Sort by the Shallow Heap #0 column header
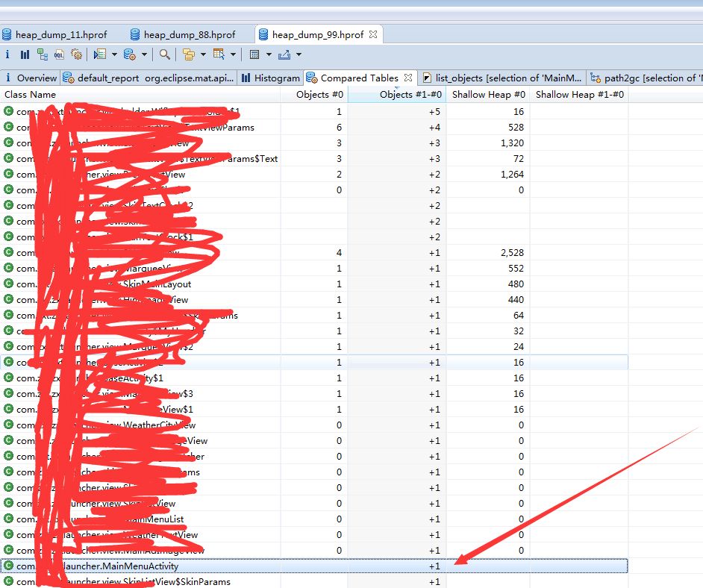This screenshot has height=588, width=703. pos(488,95)
